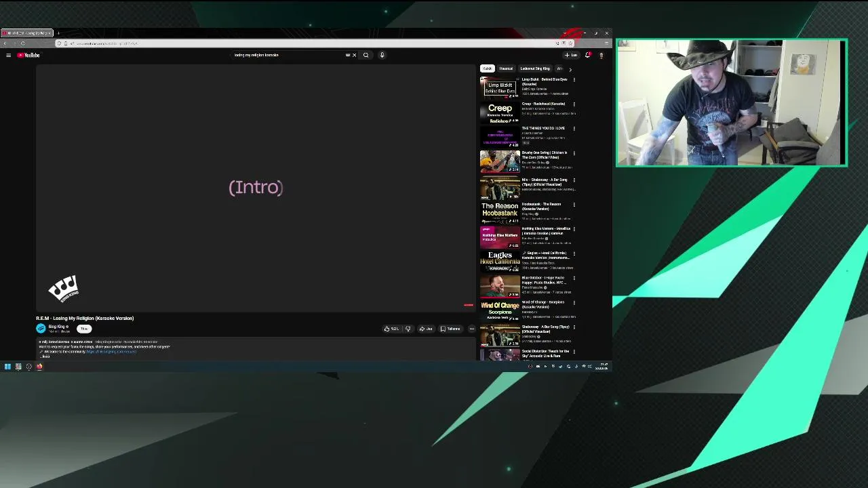Open options menu for Mix Shaboozey video
Screen dimensions: 868x488
pos(574,180)
